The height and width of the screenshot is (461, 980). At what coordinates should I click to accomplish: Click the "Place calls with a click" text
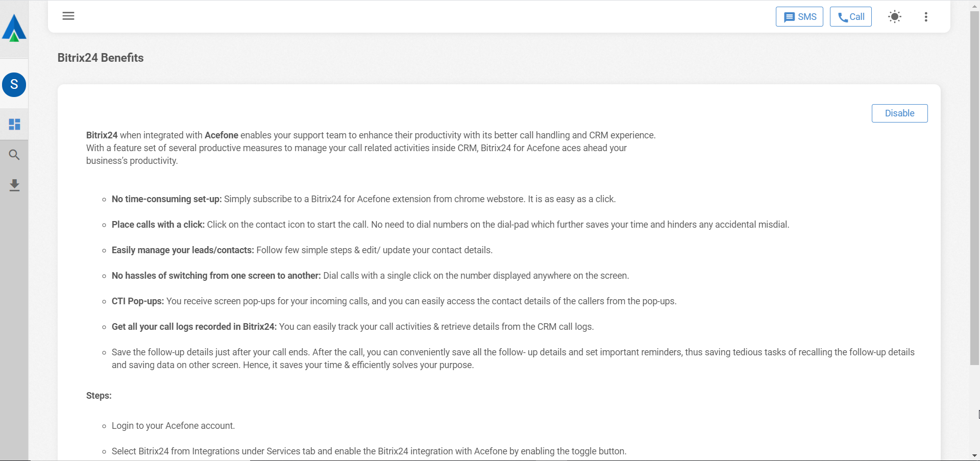click(x=158, y=225)
